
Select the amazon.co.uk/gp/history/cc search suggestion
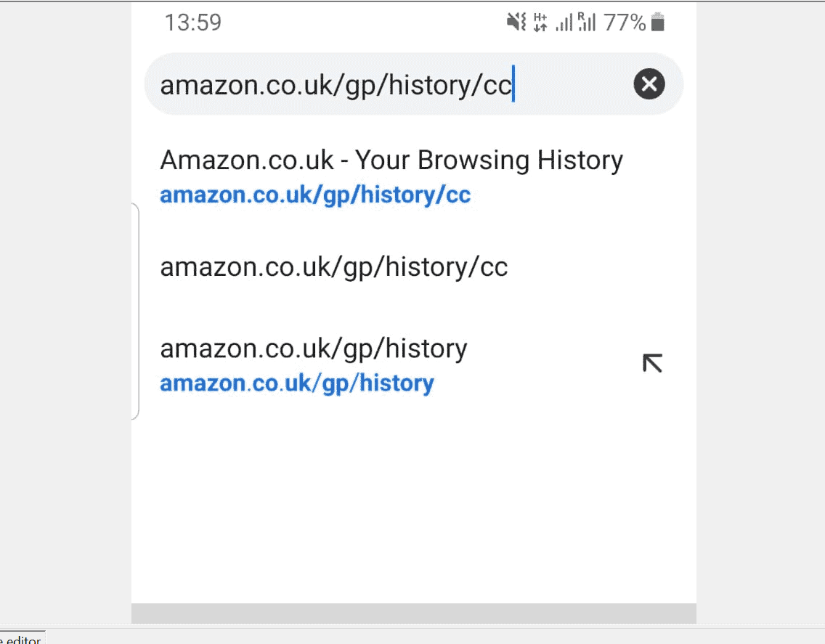(x=333, y=267)
